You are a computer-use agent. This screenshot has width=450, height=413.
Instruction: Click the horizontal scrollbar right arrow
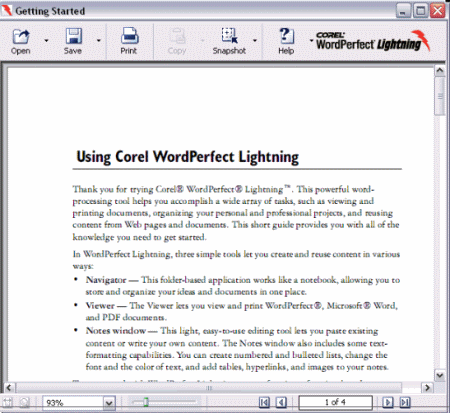pos(427,388)
